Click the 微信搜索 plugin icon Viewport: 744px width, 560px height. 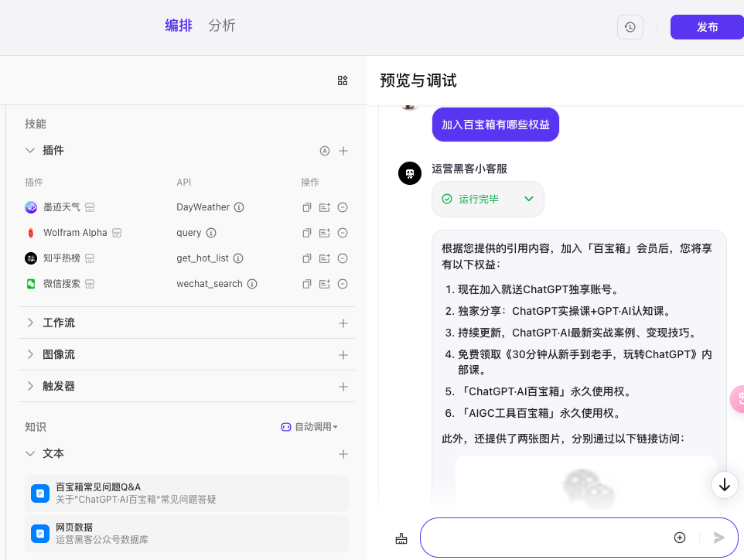point(31,284)
